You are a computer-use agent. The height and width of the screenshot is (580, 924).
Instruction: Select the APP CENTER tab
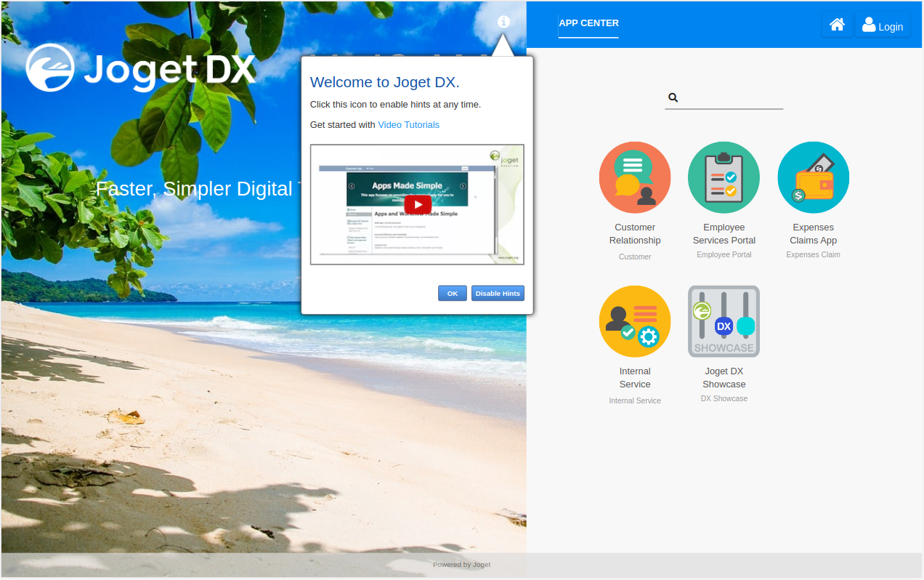[588, 23]
